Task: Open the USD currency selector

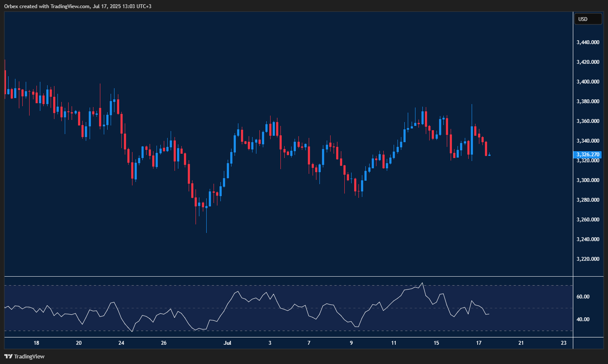Action: pos(587,19)
